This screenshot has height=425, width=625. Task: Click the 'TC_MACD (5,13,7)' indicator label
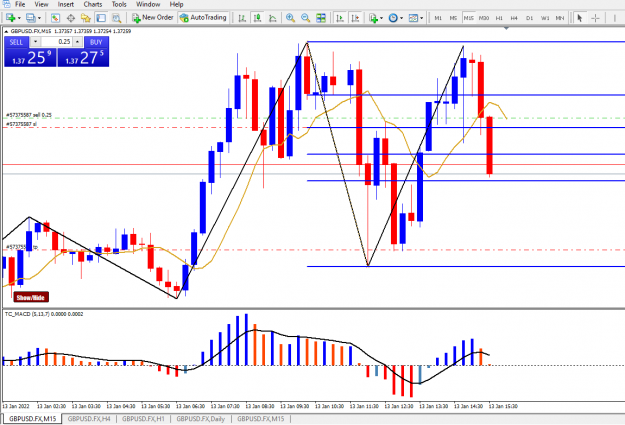pos(27,314)
